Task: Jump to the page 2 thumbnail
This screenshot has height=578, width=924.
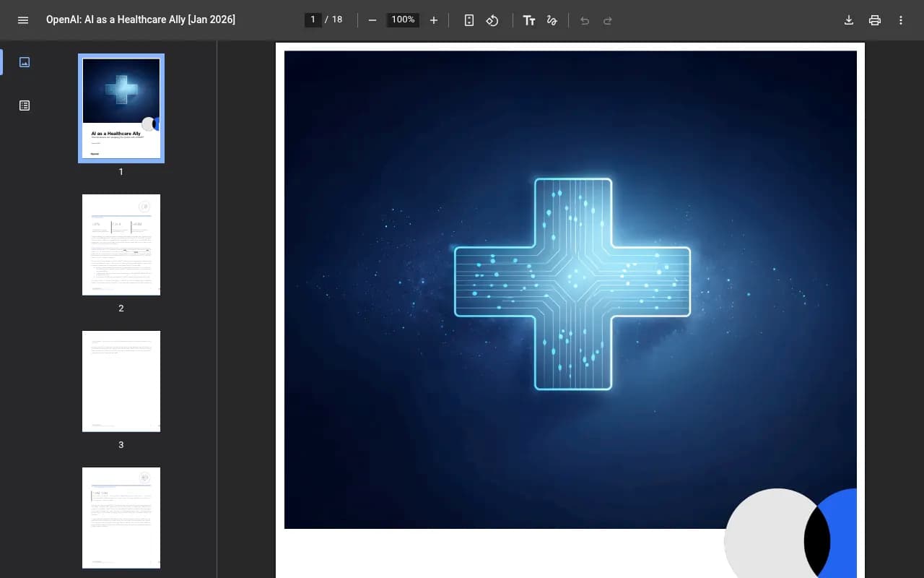Action: (x=121, y=245)
